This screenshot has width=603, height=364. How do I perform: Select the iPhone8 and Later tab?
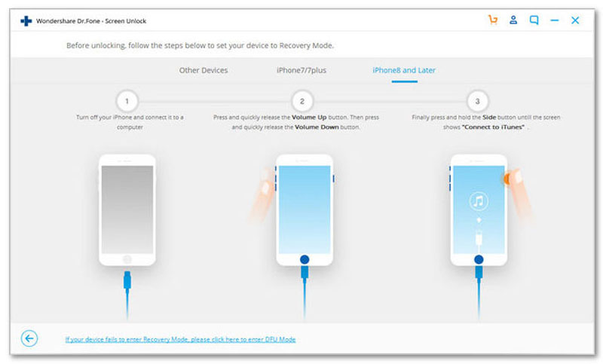click(x=404, y=70)
